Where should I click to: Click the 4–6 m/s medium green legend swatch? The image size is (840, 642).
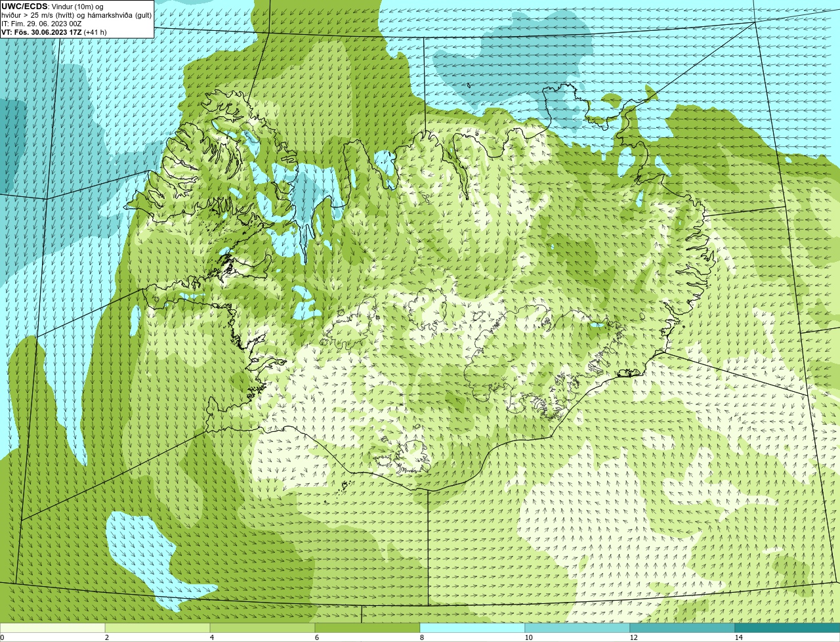[x=262, y=628]
